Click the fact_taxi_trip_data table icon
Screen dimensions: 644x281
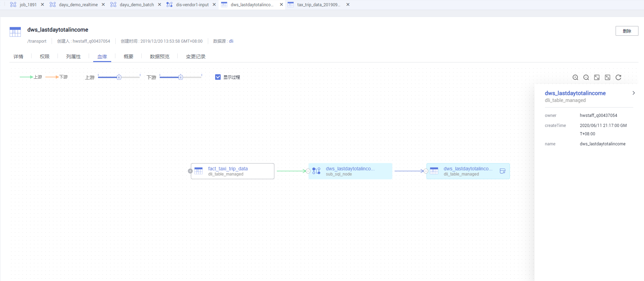199,171
